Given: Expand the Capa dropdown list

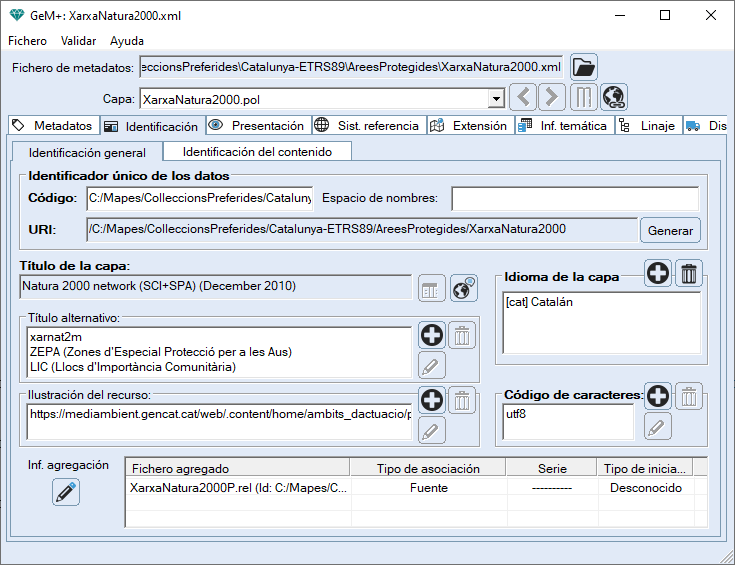Looking at the screenshot, I should click(495, 99).
